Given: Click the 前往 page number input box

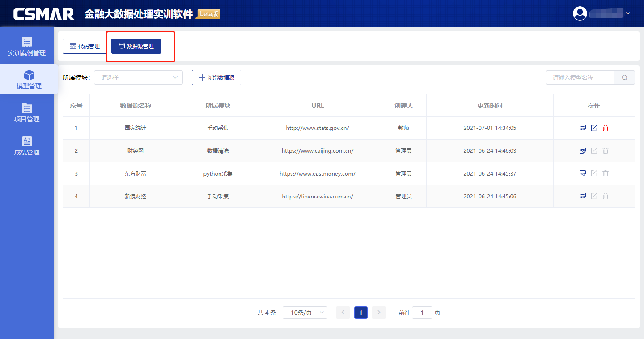Looking at the screenshot, I should (x=422, y=313).
